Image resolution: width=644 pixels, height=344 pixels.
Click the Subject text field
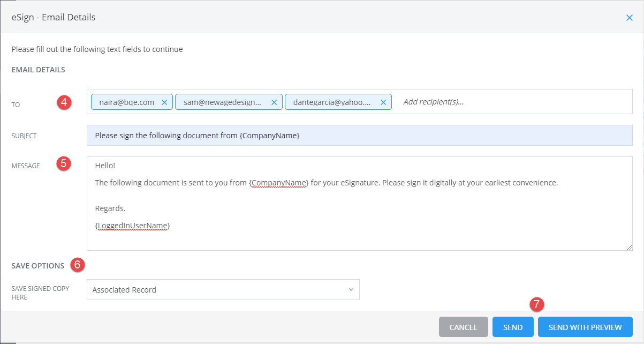click(360, 136)
